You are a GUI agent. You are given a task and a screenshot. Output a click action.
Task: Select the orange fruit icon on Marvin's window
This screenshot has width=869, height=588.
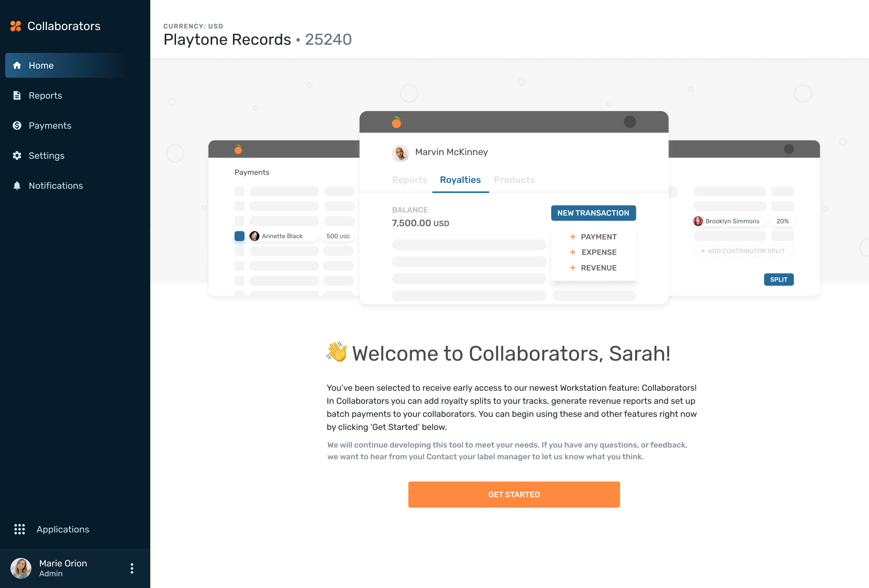click(x=396, y=122)
